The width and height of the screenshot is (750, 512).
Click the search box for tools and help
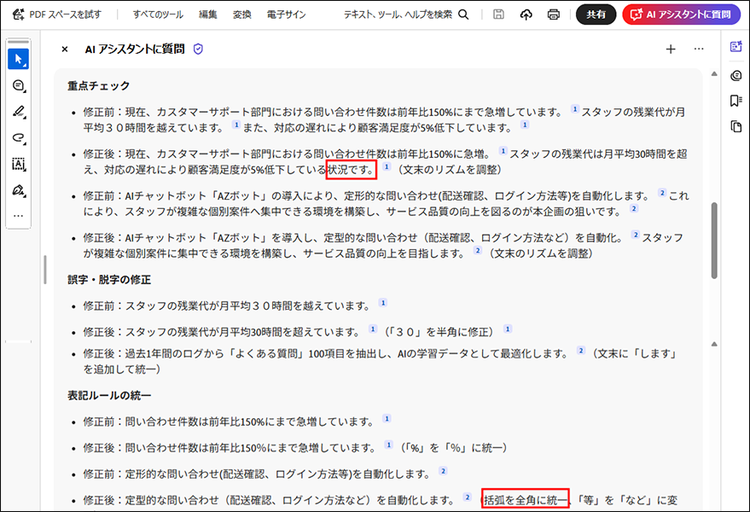pyautogui.click(x=397, y=14)
